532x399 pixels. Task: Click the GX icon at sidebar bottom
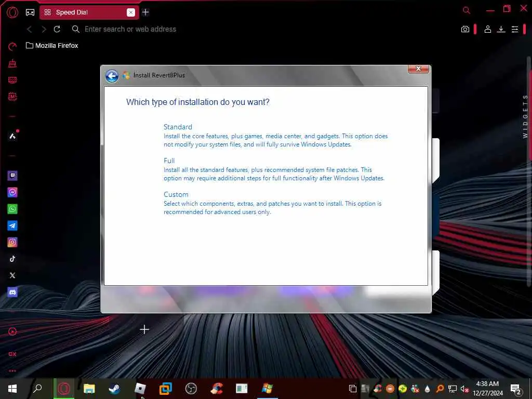click(12, 354)
